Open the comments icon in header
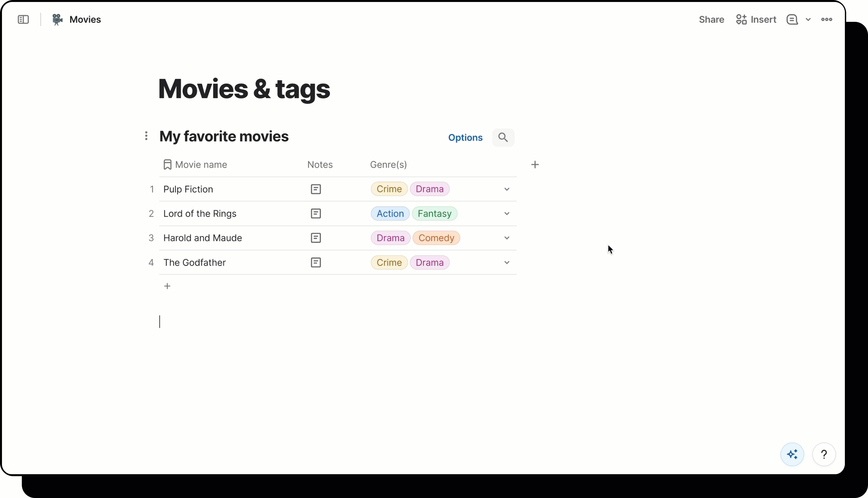 [792, 20]
